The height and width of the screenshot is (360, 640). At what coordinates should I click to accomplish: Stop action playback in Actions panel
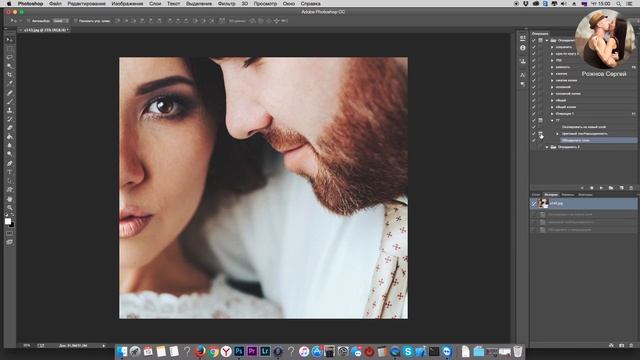582,188
